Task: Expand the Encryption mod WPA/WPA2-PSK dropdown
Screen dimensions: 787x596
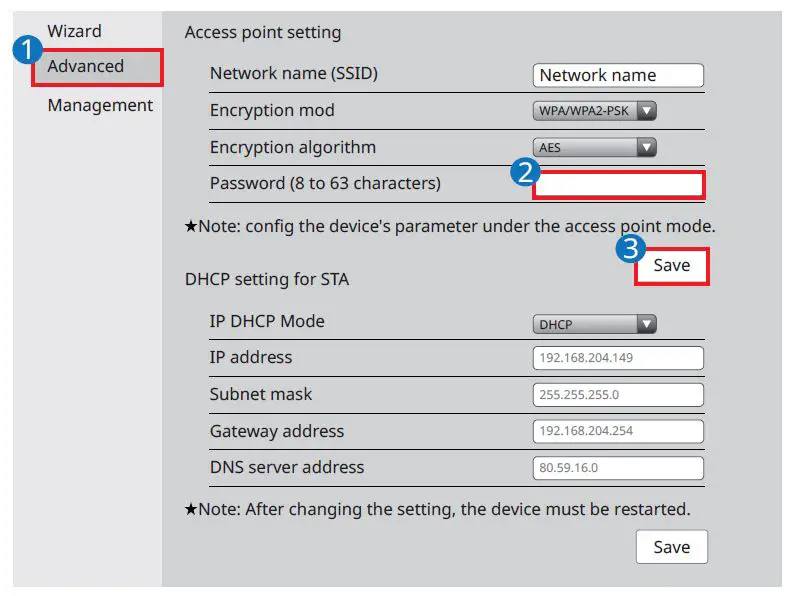Action: [x=594, y=111]
